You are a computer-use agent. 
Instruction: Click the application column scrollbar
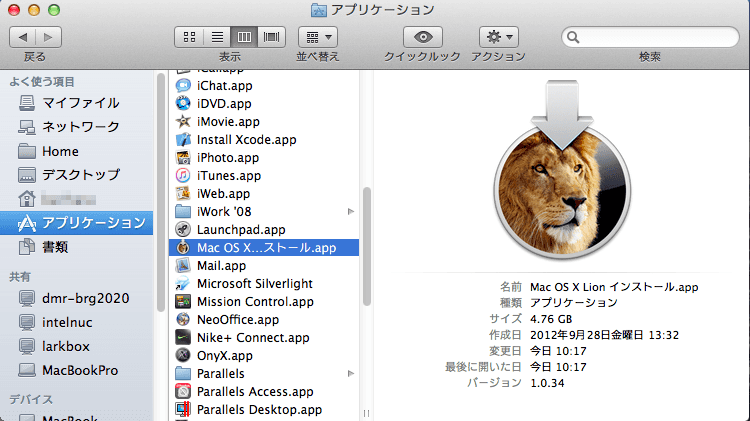[366, 246]
